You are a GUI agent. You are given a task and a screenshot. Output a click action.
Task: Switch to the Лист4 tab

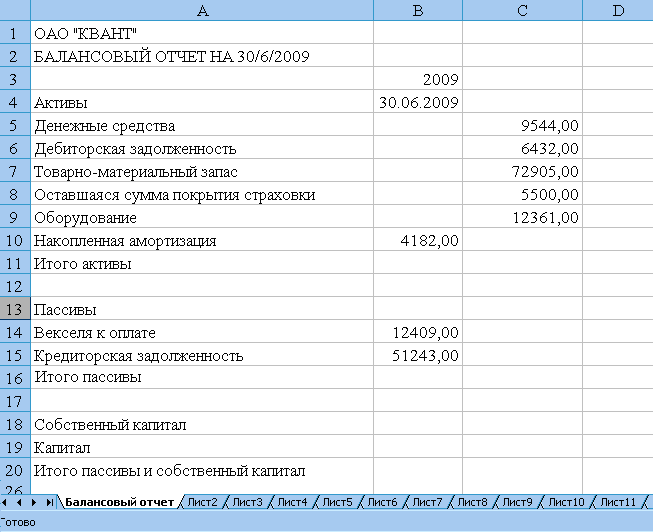tap(292, 502)
